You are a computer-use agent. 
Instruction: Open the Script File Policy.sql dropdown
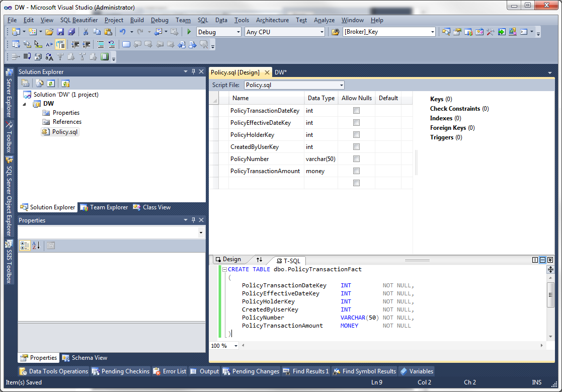341,85
